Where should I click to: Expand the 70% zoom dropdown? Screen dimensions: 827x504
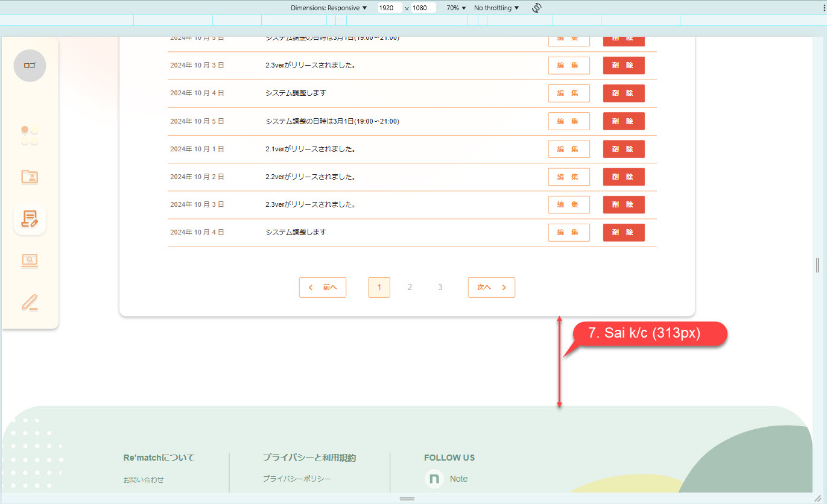click(456, 8)
